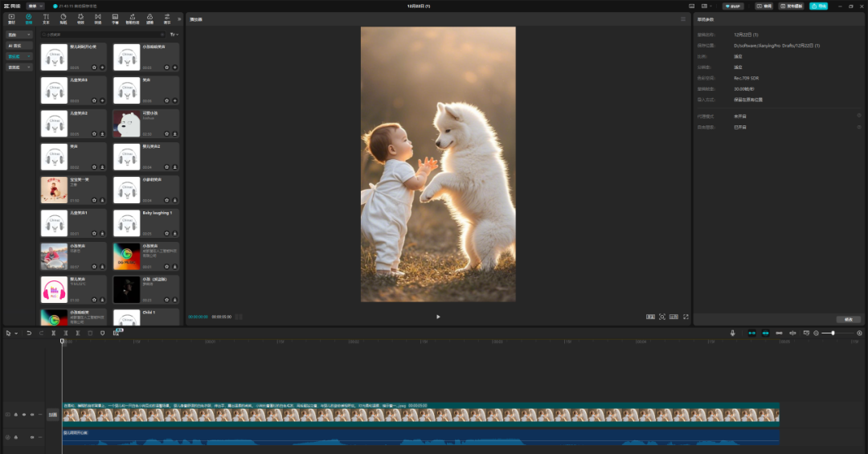Switch to the Stickers (贴纸) tab
This screenshot has height=454, width=868.
[63, 18]
